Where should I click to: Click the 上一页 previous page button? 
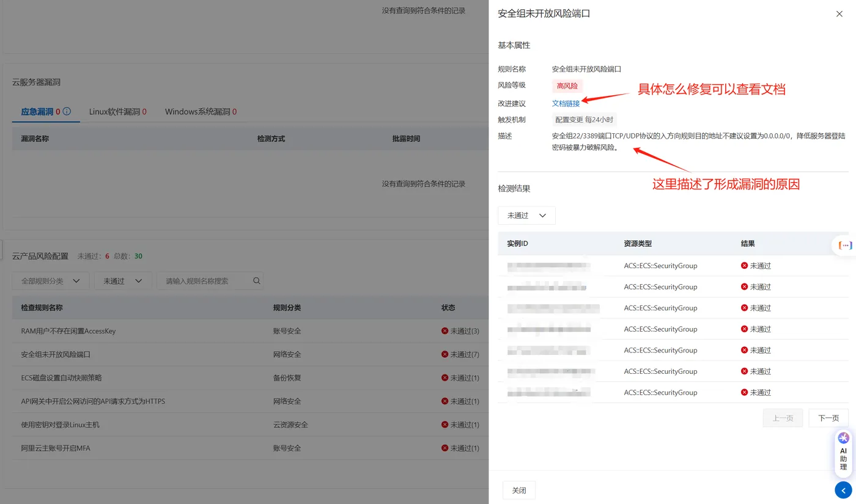point(783,418)
